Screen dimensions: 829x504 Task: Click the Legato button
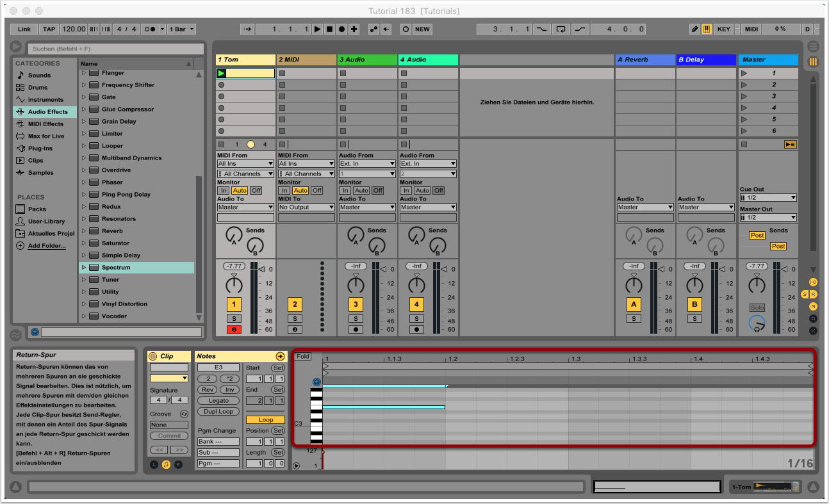[218, 400]
